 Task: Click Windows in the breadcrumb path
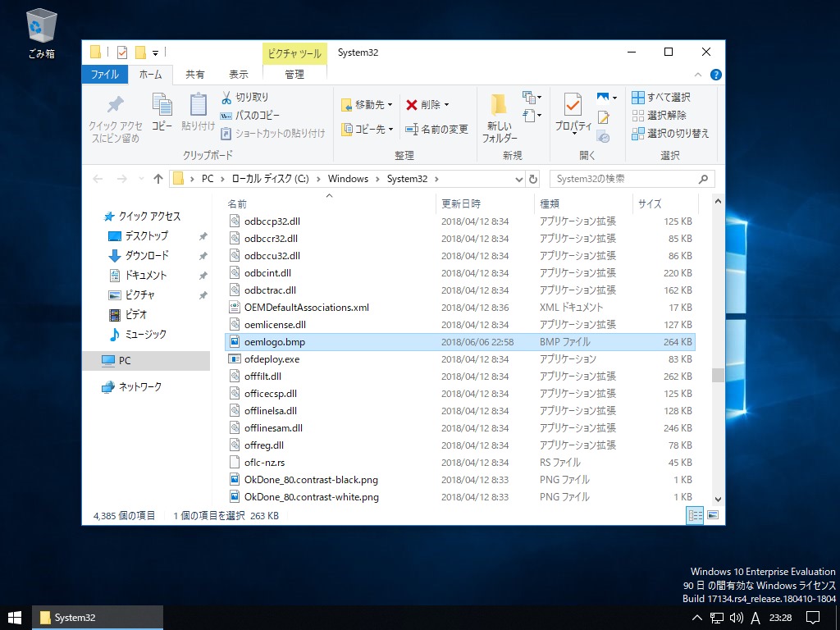(x=349, y=178)
